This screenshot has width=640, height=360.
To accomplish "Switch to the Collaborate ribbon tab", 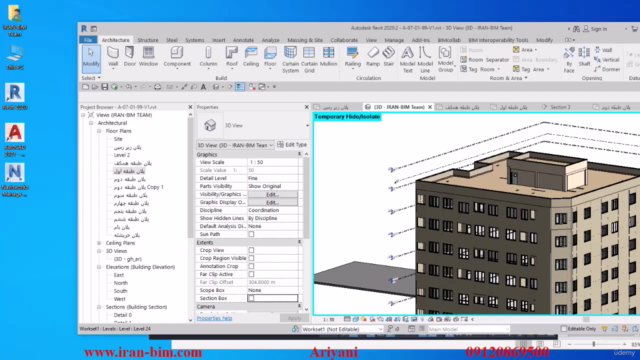I will tap(344, 40).
